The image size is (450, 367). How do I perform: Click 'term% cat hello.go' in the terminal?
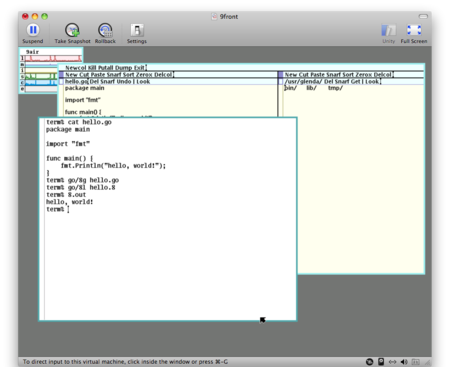[79, 122]
